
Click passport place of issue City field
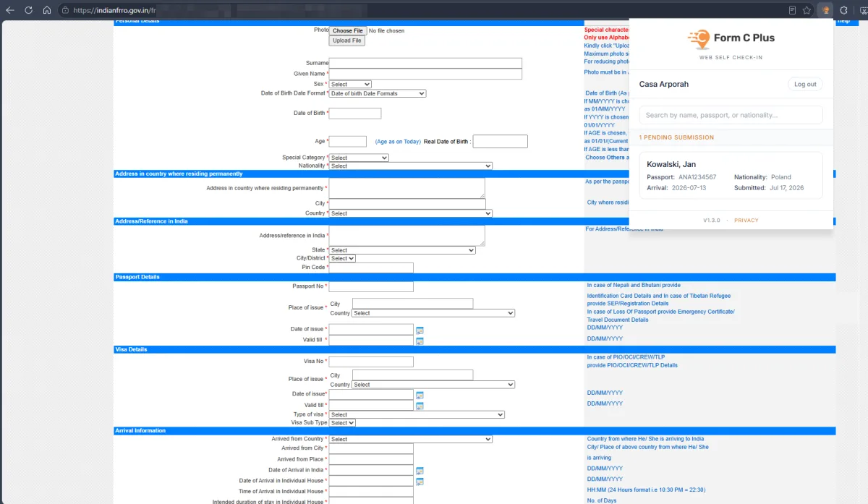click(x=412, y=304)
